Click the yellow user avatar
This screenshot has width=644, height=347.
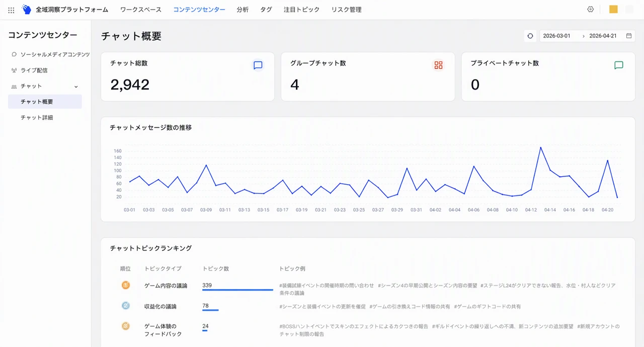tap(613, 9)
